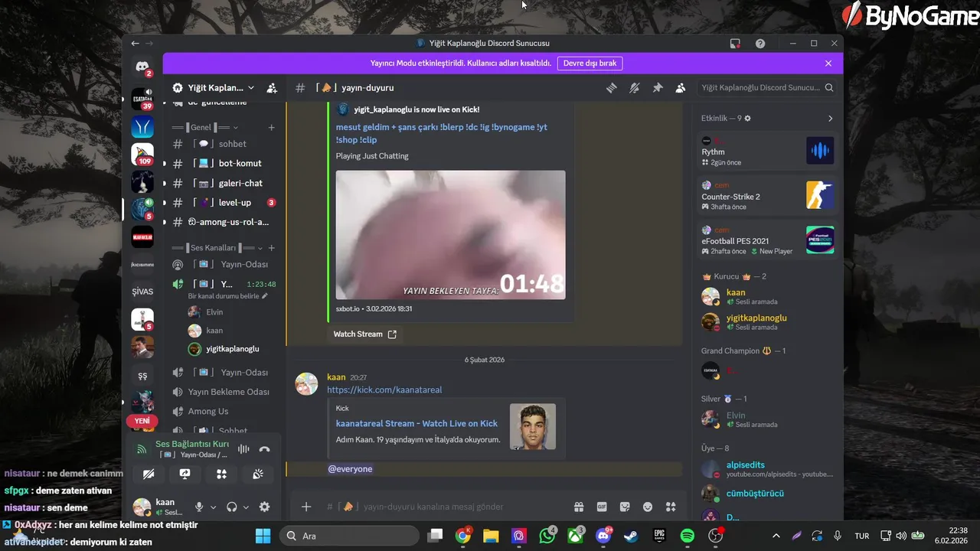Open the eFootball PES 2021 activity card
980x551 pixels.
click(768, 240)
